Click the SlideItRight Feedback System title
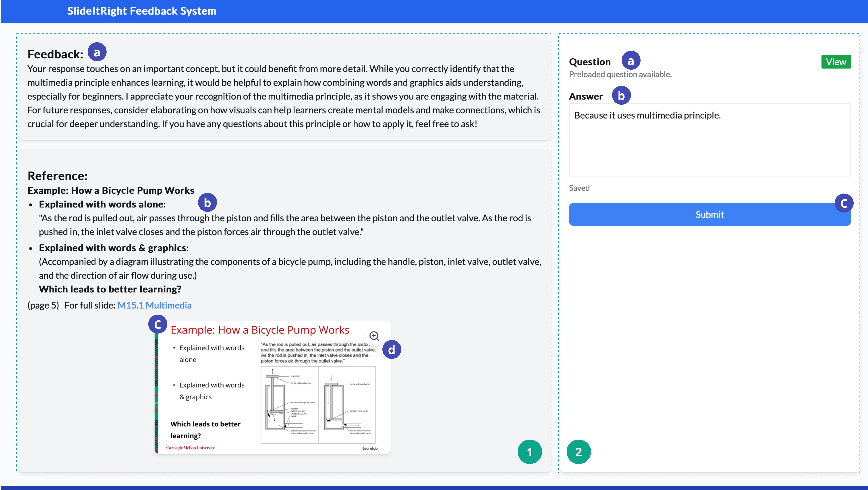This screenshot has height=490, width=868. 142,11
